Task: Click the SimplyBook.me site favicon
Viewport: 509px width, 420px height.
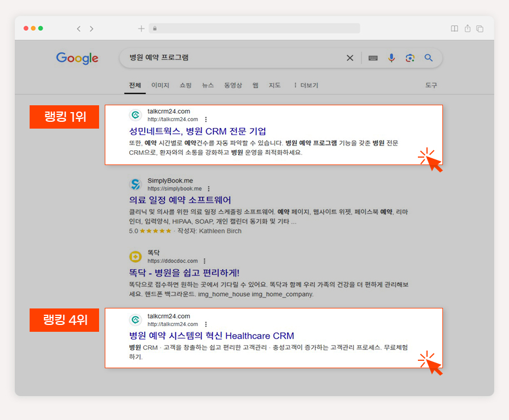Action: point(136,184)
